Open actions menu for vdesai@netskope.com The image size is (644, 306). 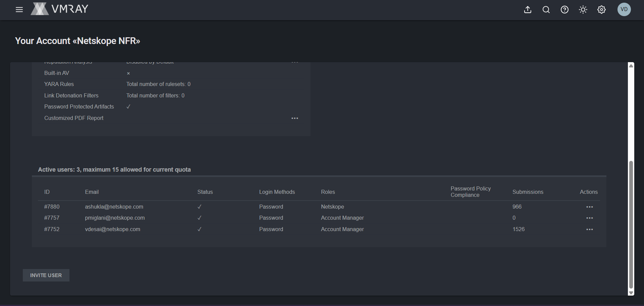point(590,229)
